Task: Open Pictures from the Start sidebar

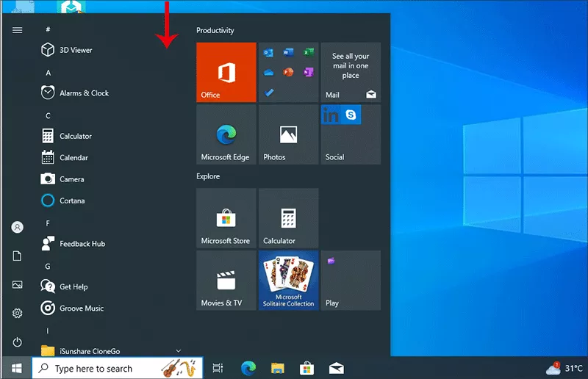Action: (17, 285)
